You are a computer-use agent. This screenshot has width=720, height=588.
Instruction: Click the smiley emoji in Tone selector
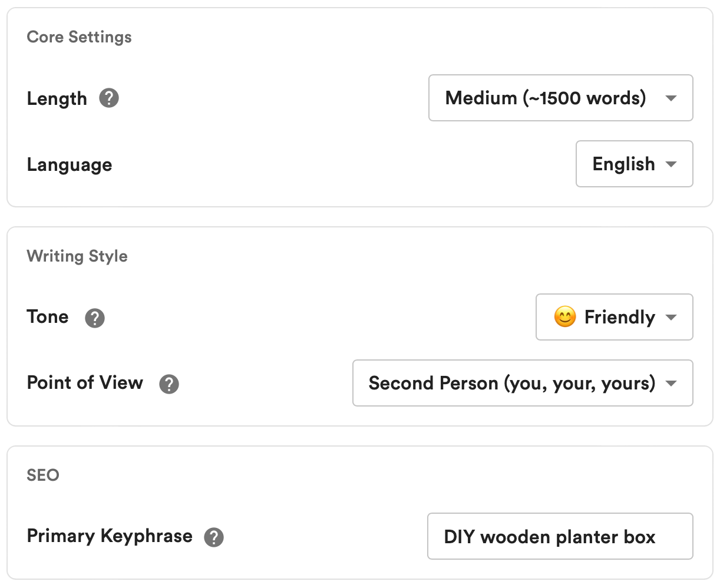click(x=564, y=318)
